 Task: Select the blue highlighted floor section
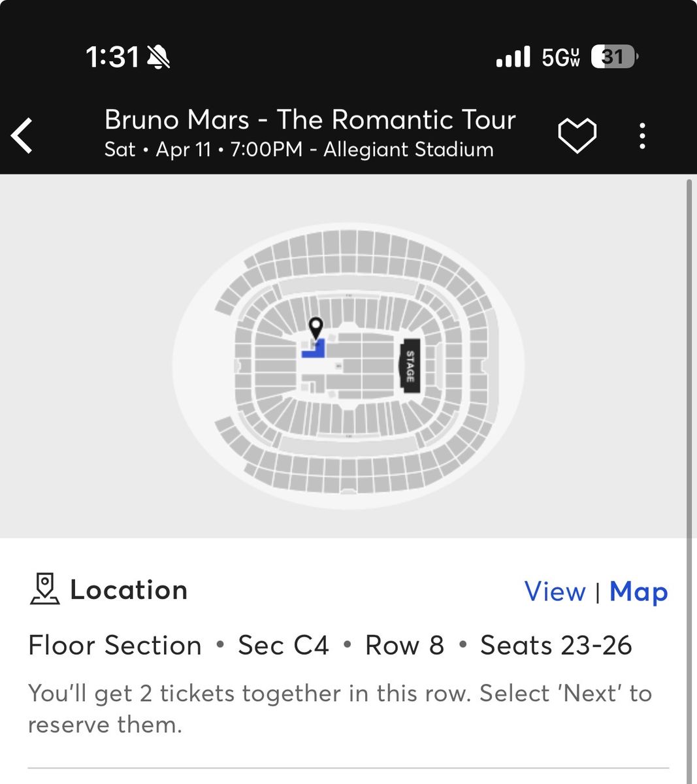click(x=314, y=351)
